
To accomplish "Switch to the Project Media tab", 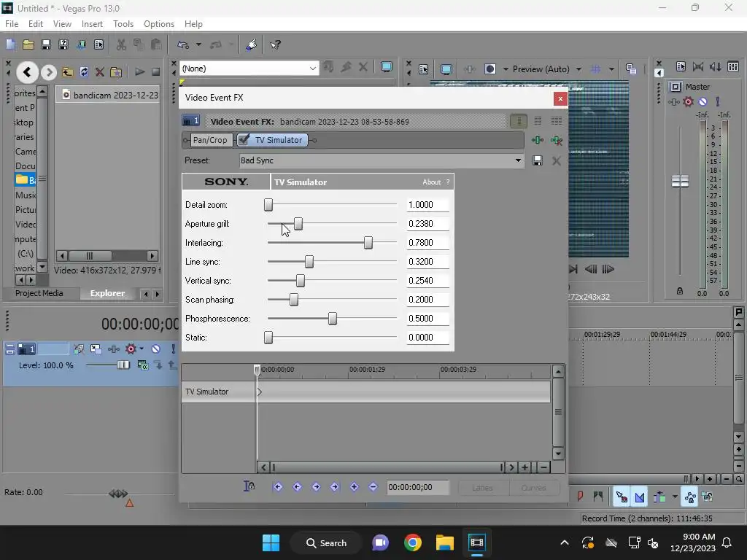I will [x=39, y=293].
